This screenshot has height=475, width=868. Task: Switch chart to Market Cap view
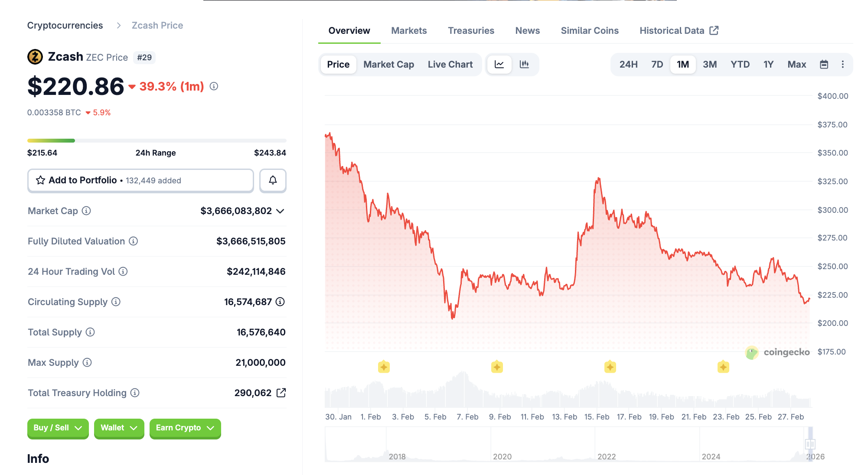(388, 64)
